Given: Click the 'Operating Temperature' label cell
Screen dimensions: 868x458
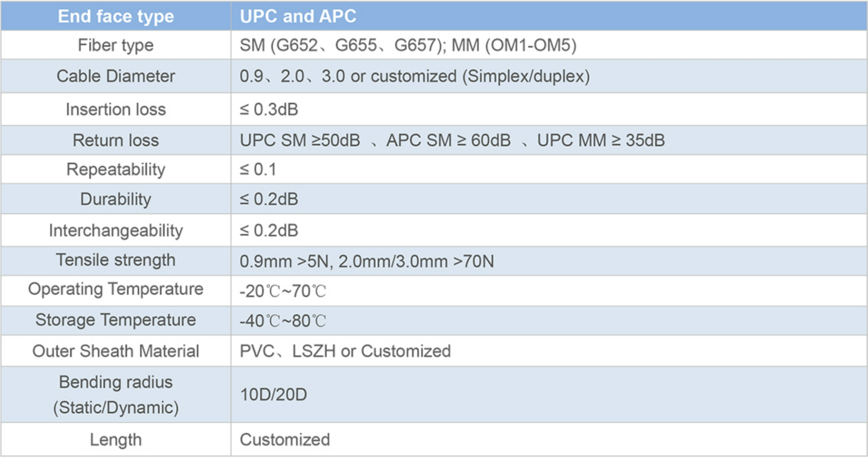Looking at the screenshot, I should [116, 289].
